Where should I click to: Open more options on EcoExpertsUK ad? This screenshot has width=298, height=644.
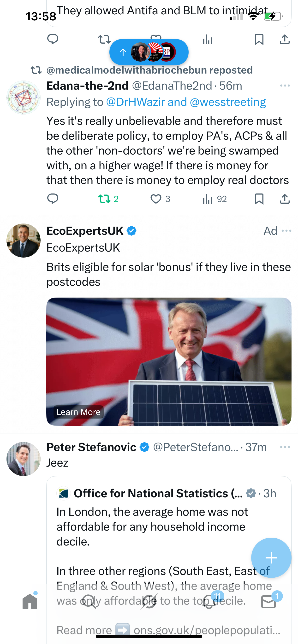[286, 231]
